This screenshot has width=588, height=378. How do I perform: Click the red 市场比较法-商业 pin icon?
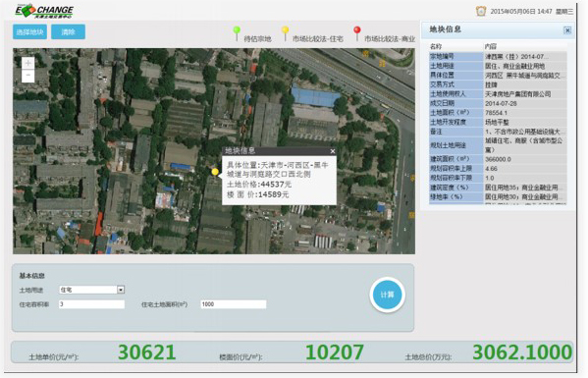coord(357,33)
